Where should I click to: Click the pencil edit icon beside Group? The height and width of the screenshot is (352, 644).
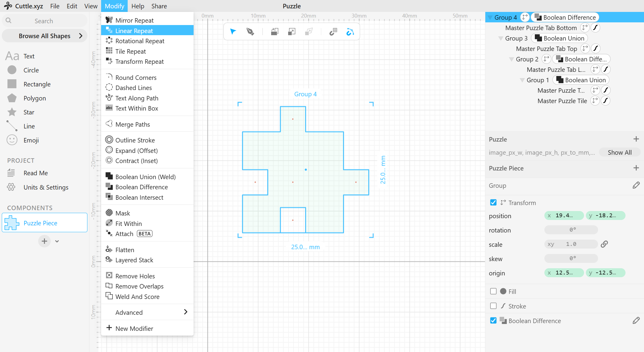tap(636, 185)
